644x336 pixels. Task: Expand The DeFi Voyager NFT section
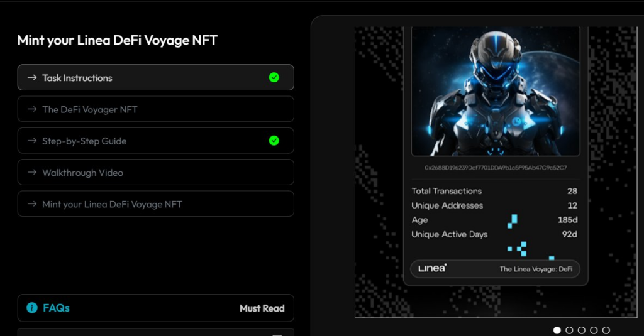pyautogui.click(x=156, y=109)
